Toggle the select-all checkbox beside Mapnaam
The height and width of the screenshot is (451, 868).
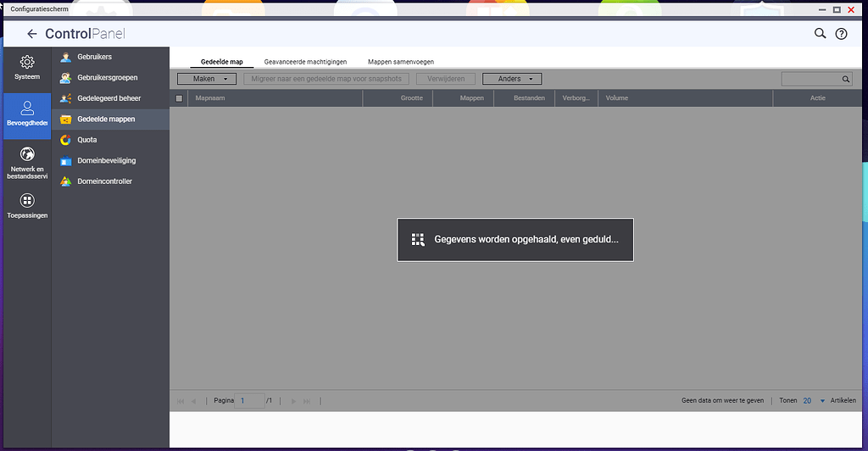179,98
